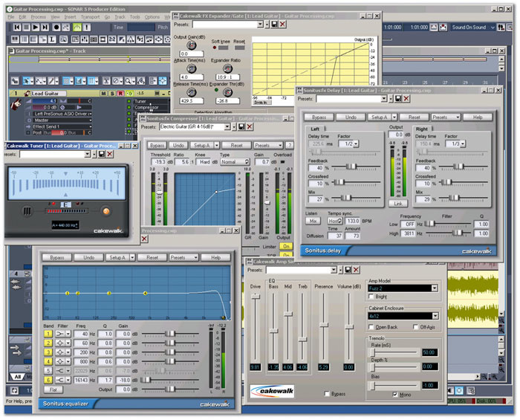The width and height of the screenshot is (520, 420).
Task: Open Presets dropdown in Sonitus equalizer
Action: [x=183, y=257]
